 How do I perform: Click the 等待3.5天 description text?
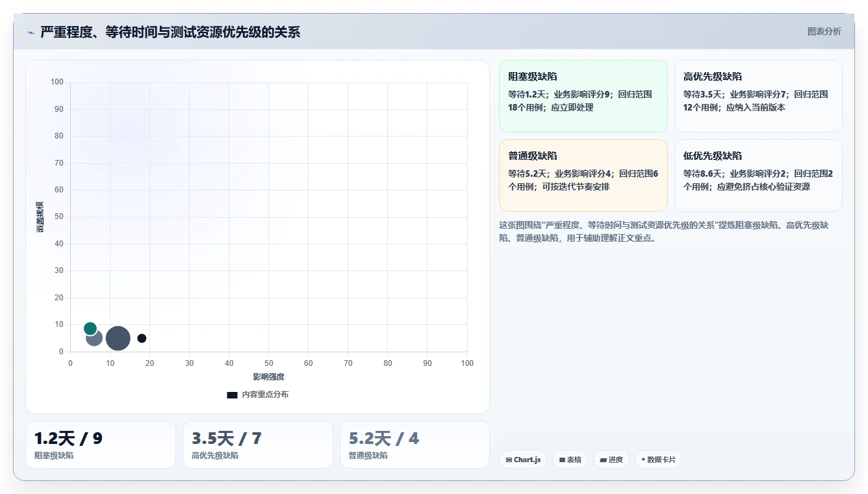(756, 101)
